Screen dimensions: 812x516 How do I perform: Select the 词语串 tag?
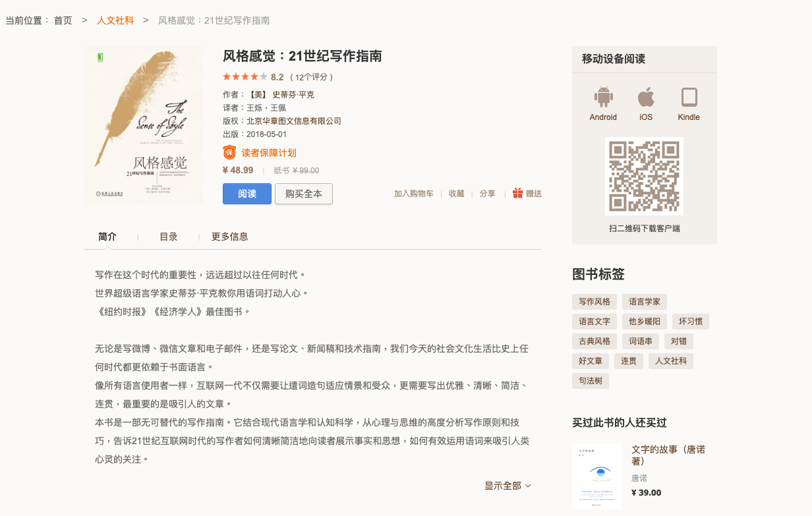pos(641,341)
